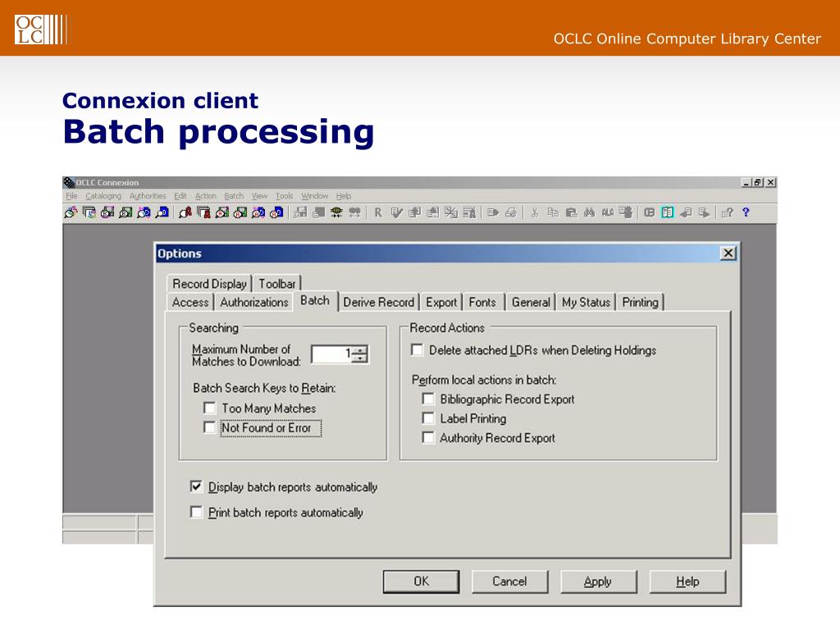Click the Validate checkmark toolbar icon
Viewport: 840px width, 630px height.
point(397,212)
